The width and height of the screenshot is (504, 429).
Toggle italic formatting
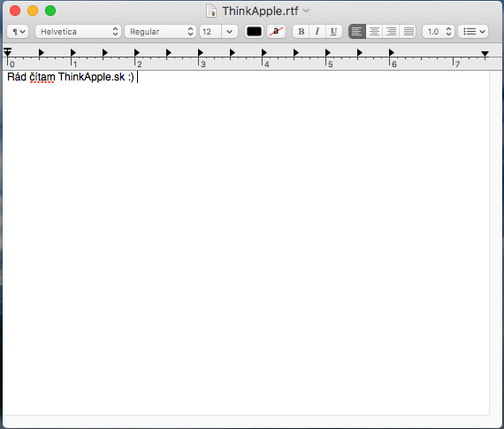pyautogui.click(x=317, y=32)
